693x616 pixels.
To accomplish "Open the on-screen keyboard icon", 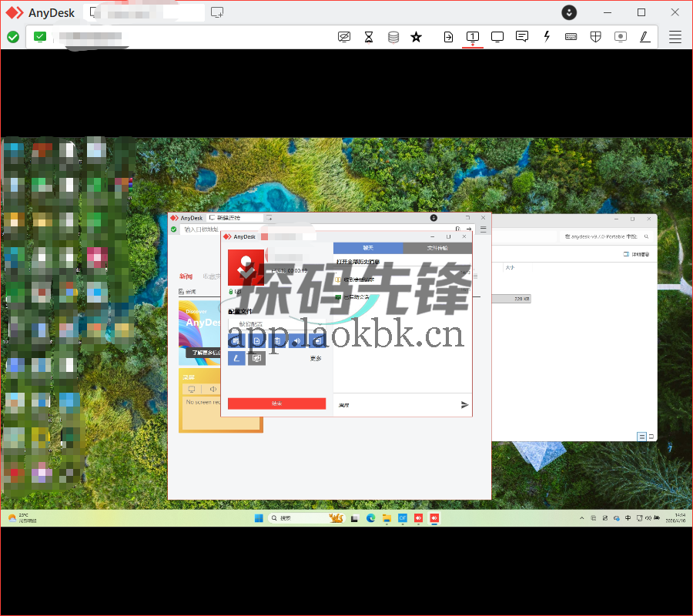I will tap(571, 36).
